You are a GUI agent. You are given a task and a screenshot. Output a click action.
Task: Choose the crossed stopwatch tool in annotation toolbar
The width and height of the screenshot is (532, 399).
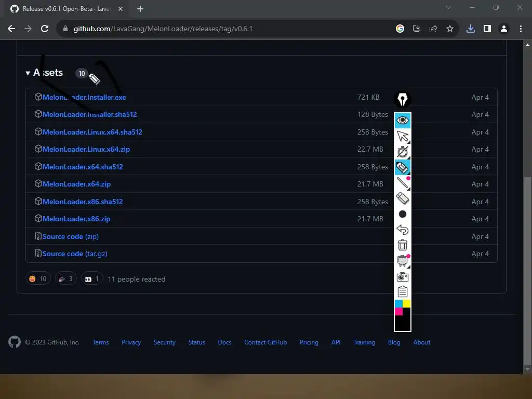[x=403, y=152]
